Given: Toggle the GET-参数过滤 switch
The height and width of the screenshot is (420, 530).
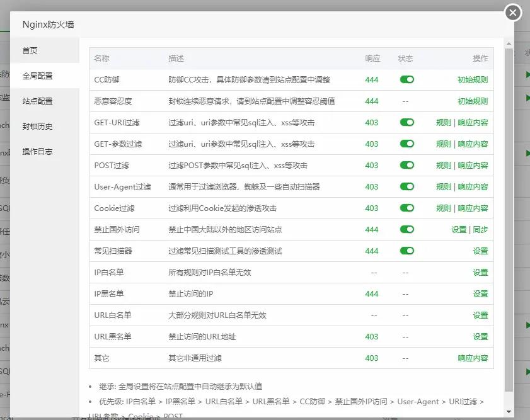Looking at the screenshot, I should point(406,144).
